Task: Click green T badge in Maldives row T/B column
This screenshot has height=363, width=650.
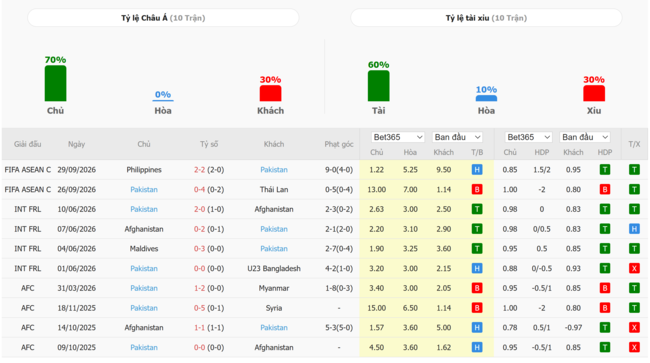Action: coord(477,249)
